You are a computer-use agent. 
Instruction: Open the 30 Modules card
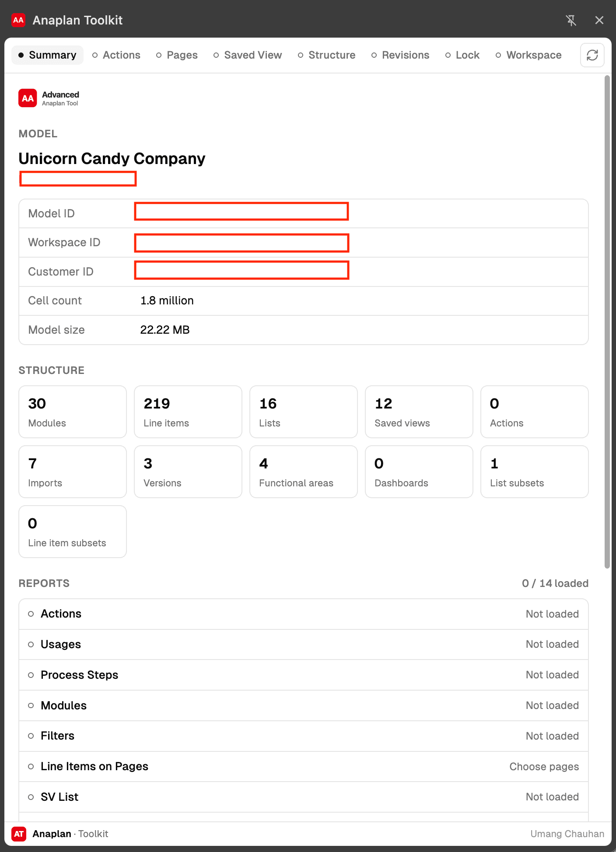pos(73,412)
